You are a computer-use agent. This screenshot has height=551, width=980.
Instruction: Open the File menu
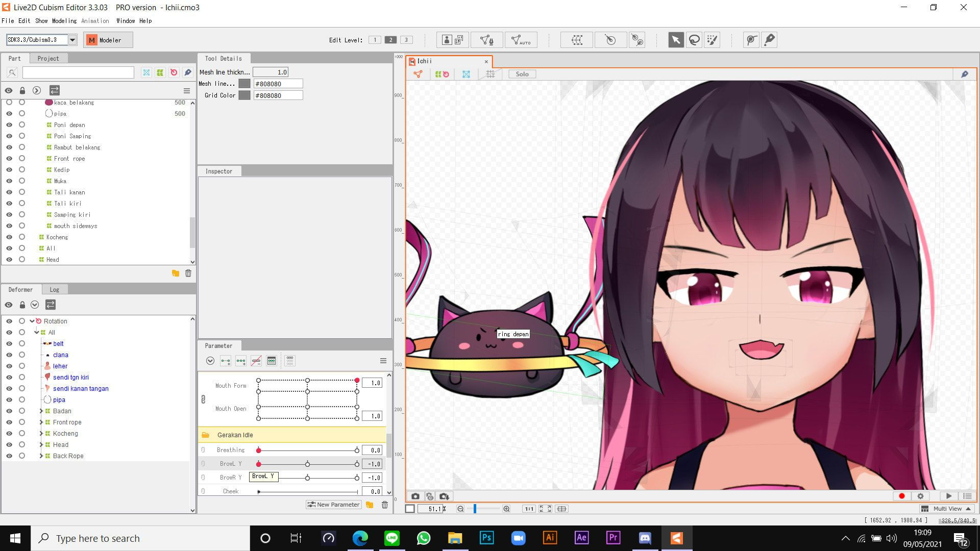click(8, 21)
